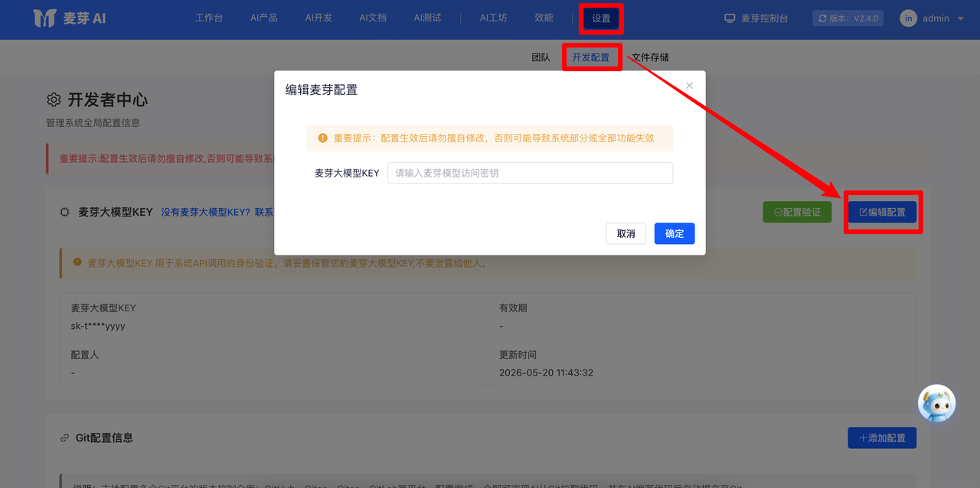Screen dimensions: 980x488
Task: Click the 确定 button in dialog
Action: (x=675, y=233)
